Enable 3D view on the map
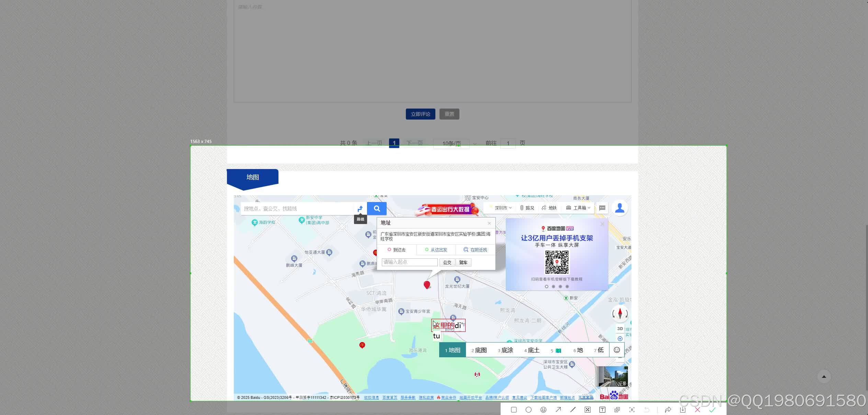 point(620,328)
